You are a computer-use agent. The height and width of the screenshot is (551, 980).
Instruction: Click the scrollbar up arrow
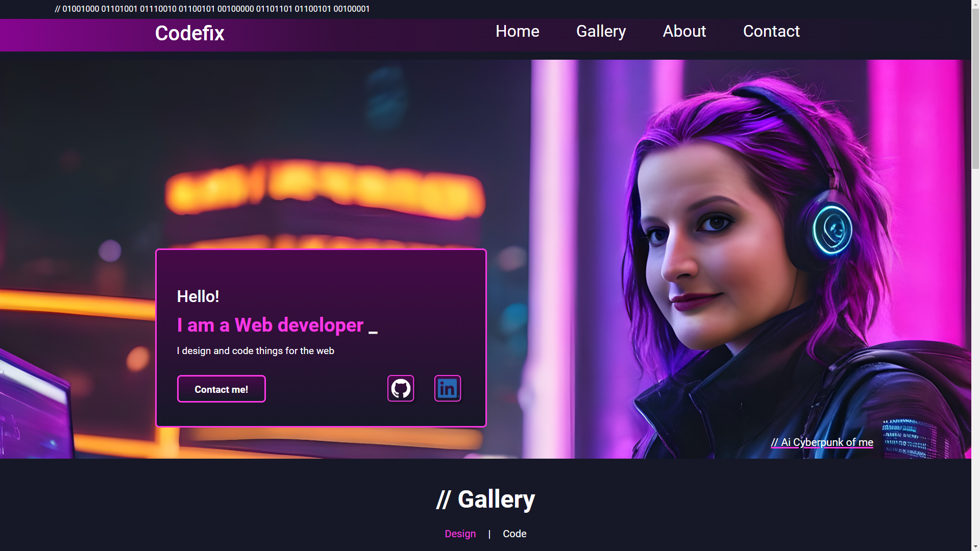pos(975,4)
